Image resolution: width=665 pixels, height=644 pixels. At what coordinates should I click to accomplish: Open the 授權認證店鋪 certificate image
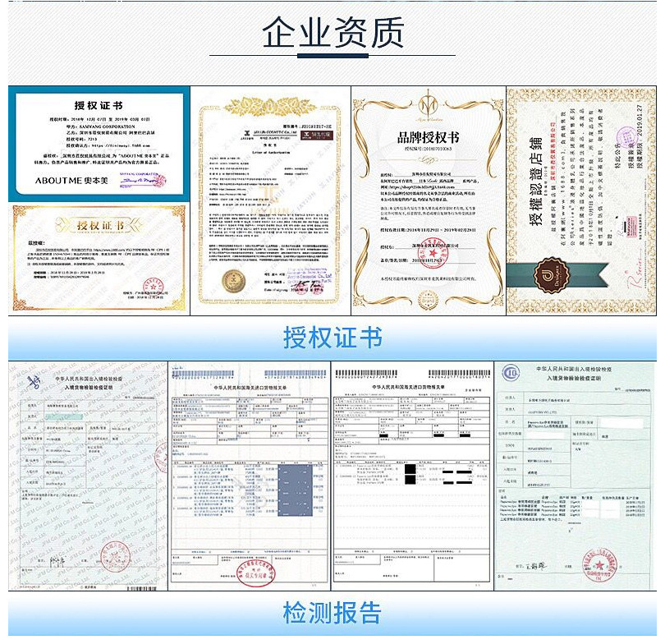(x=581, y=200)
